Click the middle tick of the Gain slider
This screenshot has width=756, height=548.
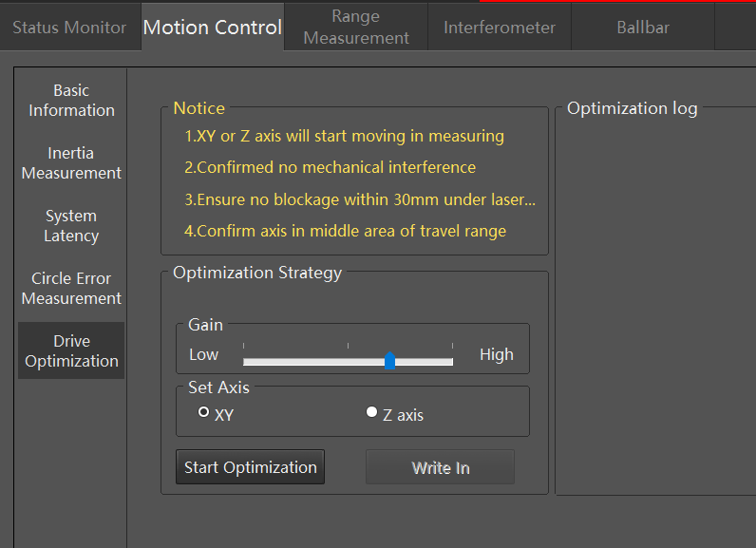click(349, 346)
